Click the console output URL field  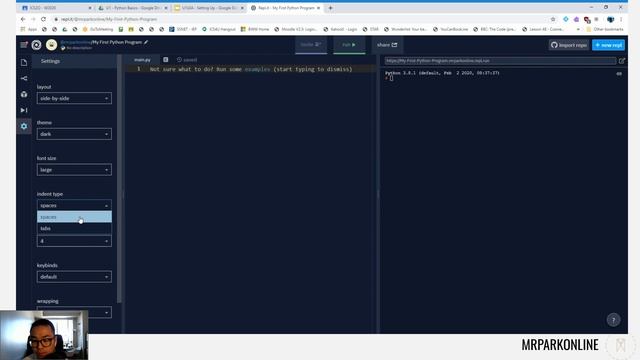click(x=500, y=61)
